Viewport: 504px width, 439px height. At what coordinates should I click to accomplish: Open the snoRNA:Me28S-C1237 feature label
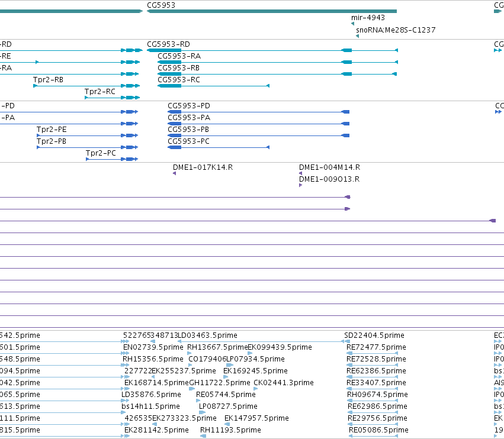tap(396, 30)
